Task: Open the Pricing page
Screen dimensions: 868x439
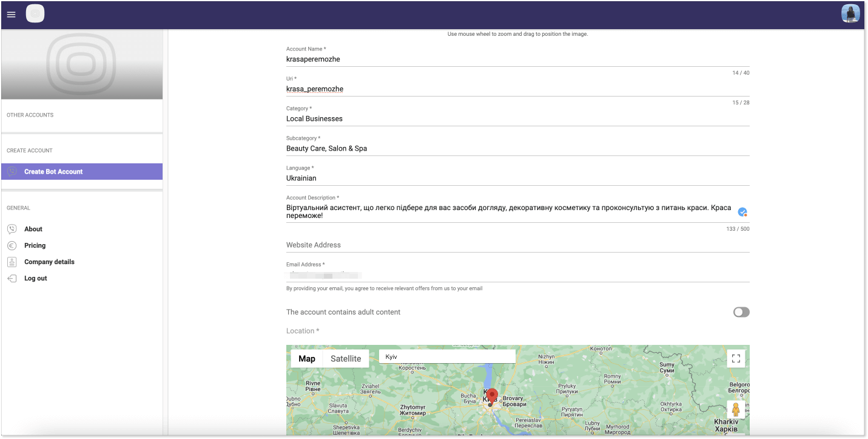Action: point(35,245)
